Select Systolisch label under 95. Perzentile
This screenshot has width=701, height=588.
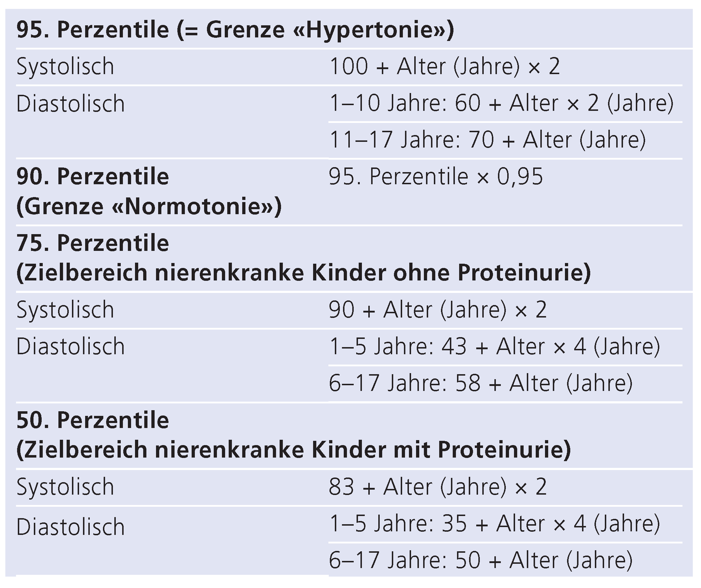[65, 67]
